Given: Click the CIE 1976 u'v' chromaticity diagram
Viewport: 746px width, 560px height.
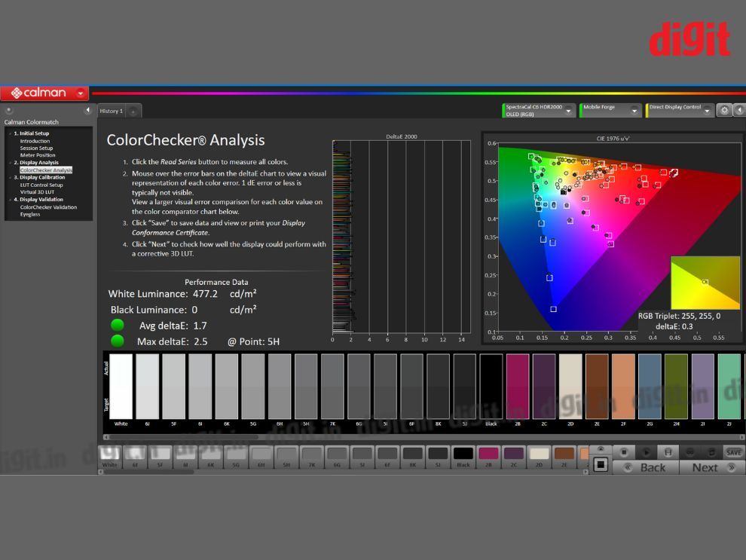Looking at the screenshot, I should 619,237.
